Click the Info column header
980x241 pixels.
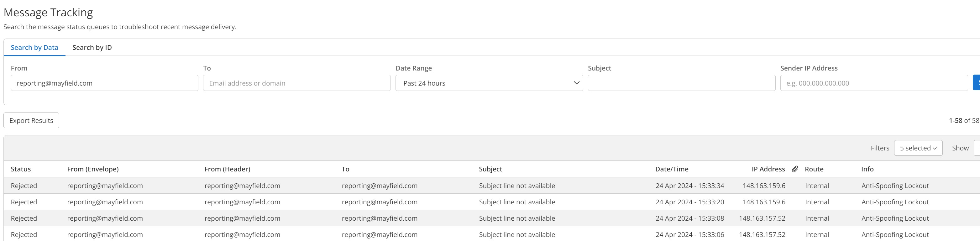(867, 169)
